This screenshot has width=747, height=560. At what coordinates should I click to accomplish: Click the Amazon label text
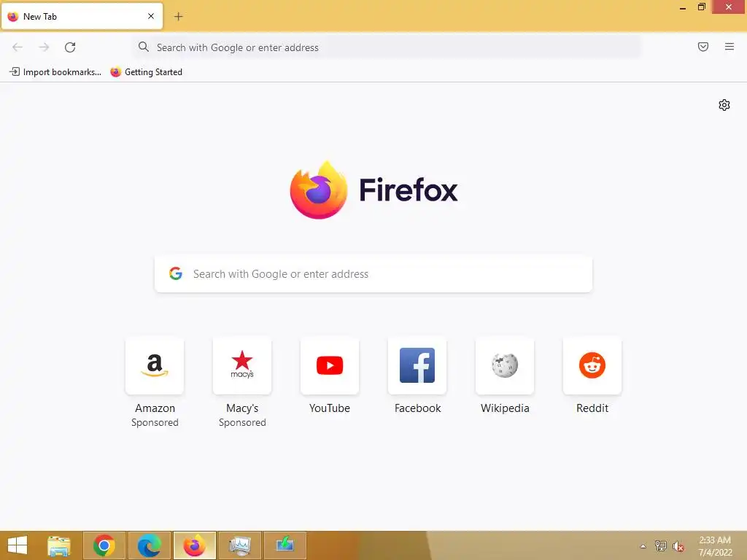point(155,408)
